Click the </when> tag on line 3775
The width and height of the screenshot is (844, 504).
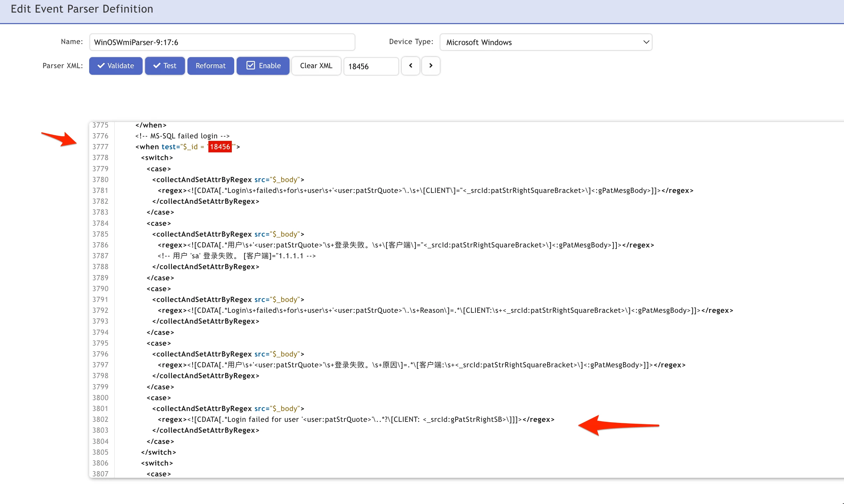click(151, 125)
